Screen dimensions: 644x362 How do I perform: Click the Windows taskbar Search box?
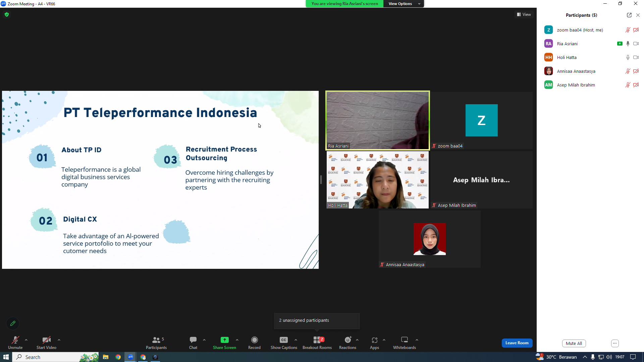[x=56, y=357]
